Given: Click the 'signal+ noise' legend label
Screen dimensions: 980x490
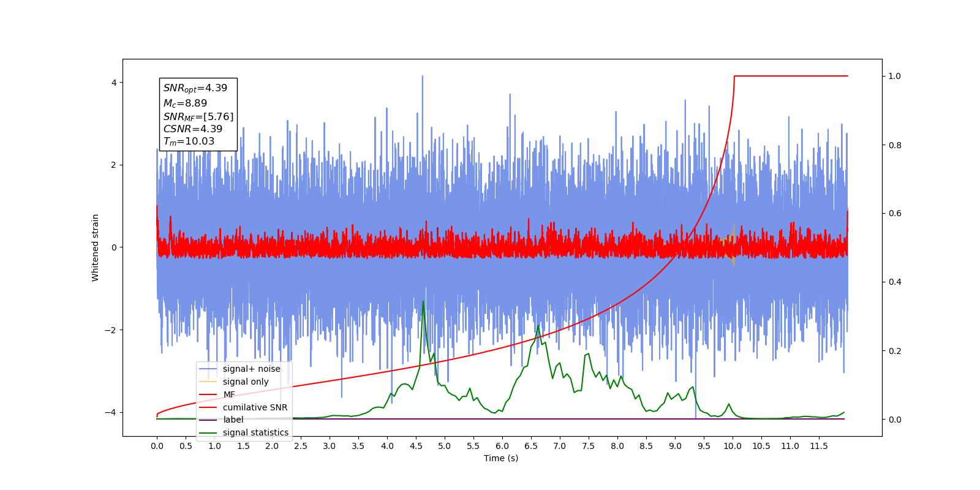Looking at the screenshot, I should pos(251,369).
